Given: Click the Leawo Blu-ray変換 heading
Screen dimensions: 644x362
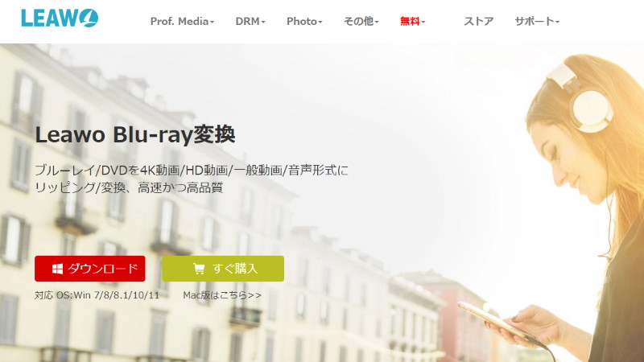Looking at the screenshot, I should pyautogui.click(x=135, y=134).
